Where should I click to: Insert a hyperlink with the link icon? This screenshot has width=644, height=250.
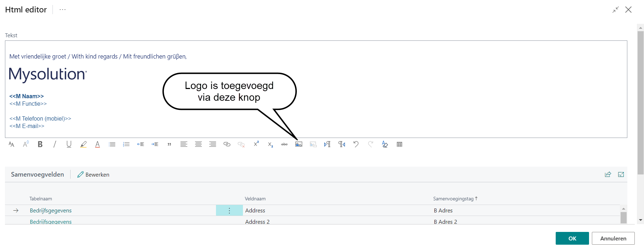click(227, 144)
